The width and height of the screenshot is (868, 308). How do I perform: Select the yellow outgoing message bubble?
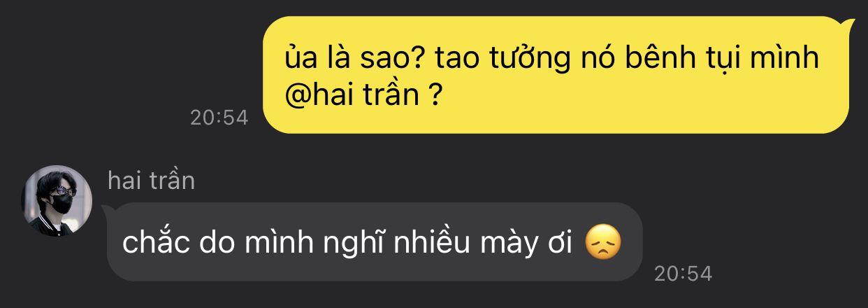[x=559, y=75]
